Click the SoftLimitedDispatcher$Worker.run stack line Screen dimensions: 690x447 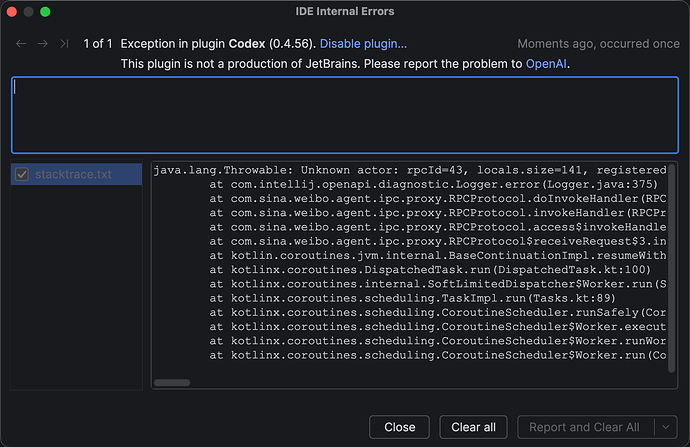438,284
